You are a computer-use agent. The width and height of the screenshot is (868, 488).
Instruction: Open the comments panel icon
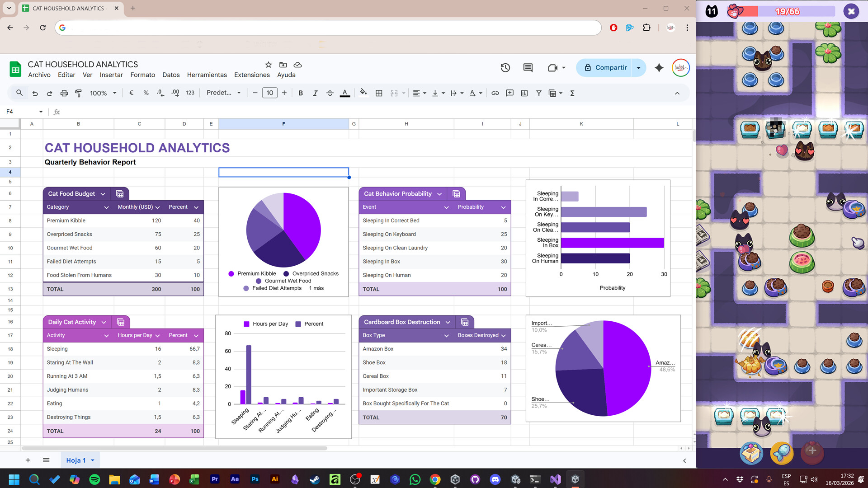click(528, 68)
